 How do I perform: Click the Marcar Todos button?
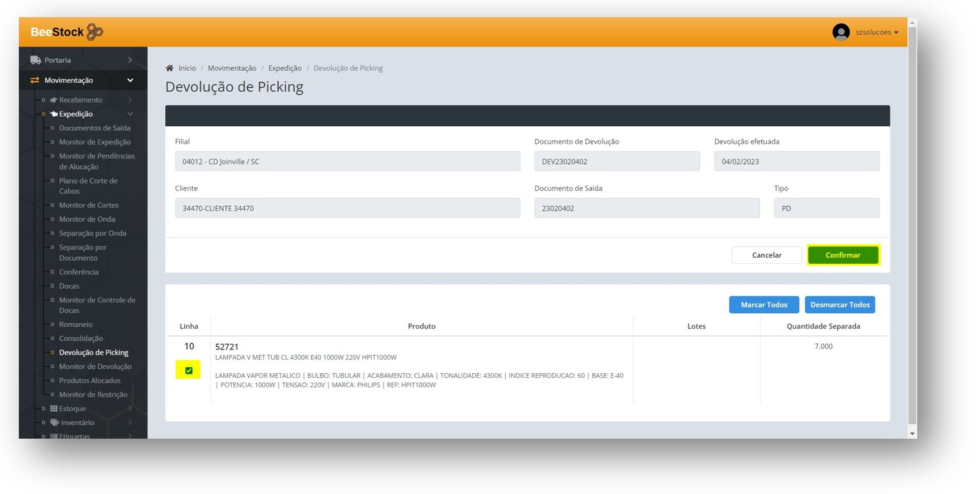(x=763, y=305)
